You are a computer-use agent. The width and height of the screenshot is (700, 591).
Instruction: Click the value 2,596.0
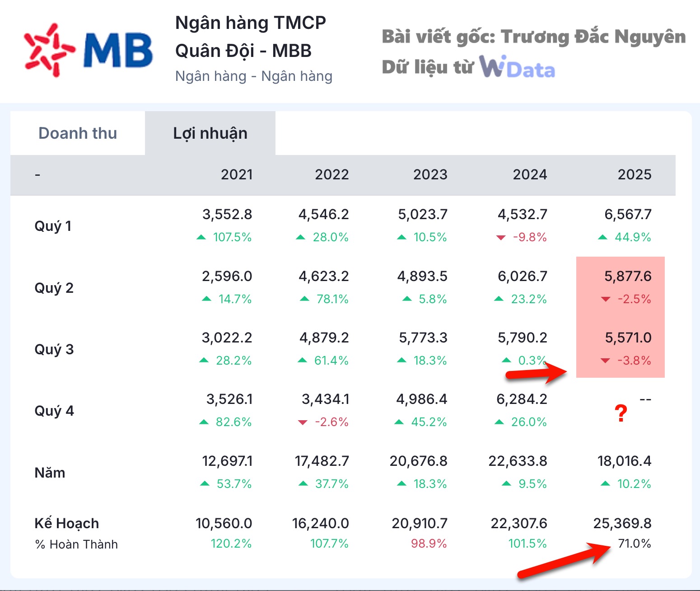click(x=227, y=276)
